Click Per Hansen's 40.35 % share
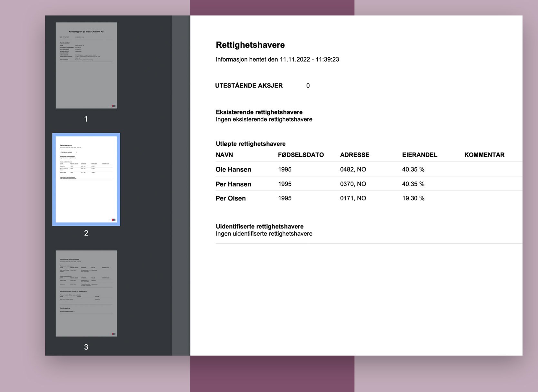 (413, 184)
